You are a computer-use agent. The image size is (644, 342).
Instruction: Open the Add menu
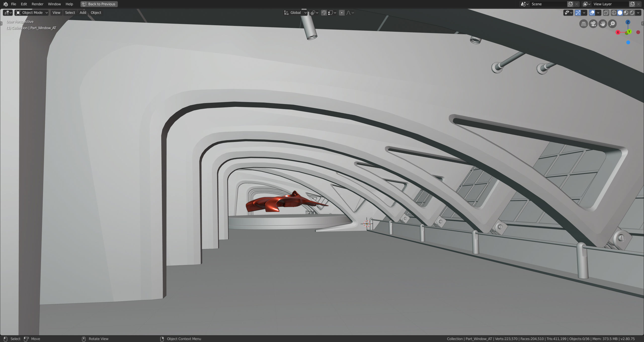pyautogui.click(x=83, y=13)
